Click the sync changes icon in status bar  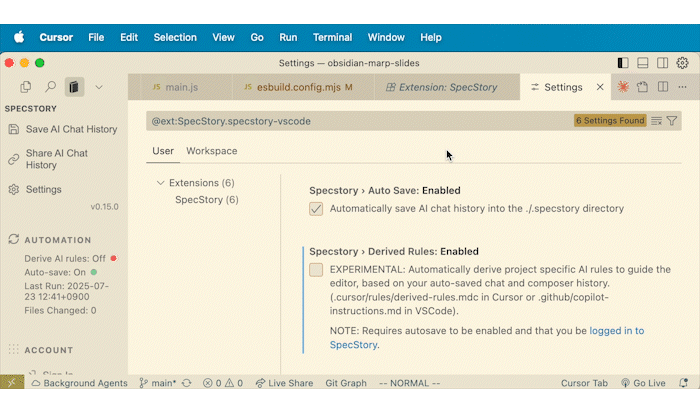tap(187, 383)
